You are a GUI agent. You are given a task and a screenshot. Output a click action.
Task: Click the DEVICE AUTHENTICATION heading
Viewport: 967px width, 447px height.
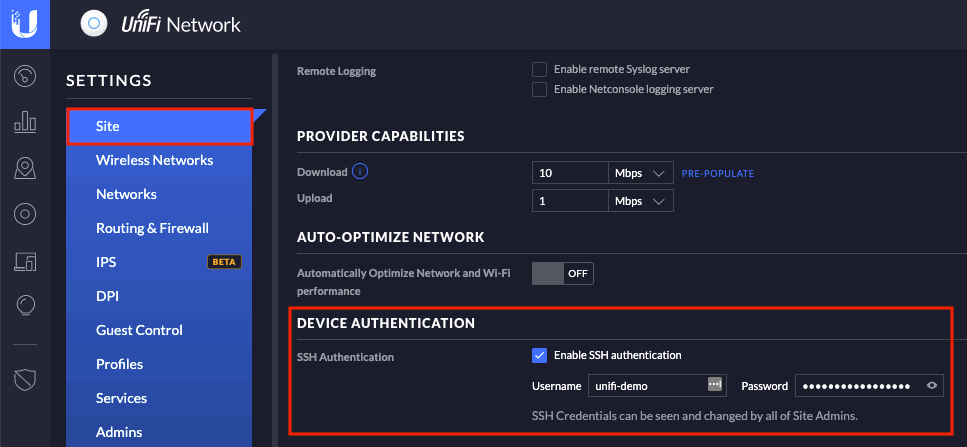386,323
